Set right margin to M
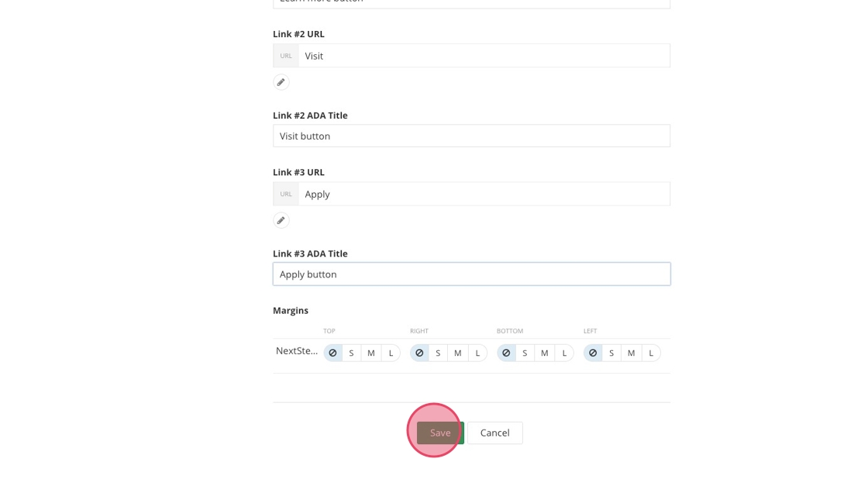868x486 pixels. pos(458,353)
